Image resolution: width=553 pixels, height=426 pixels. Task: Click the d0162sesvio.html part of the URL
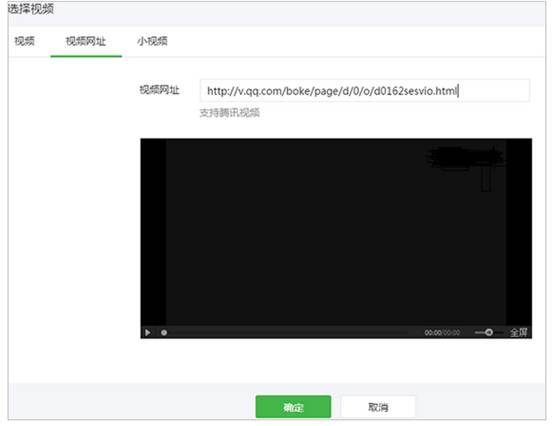(x=415, y=91)
